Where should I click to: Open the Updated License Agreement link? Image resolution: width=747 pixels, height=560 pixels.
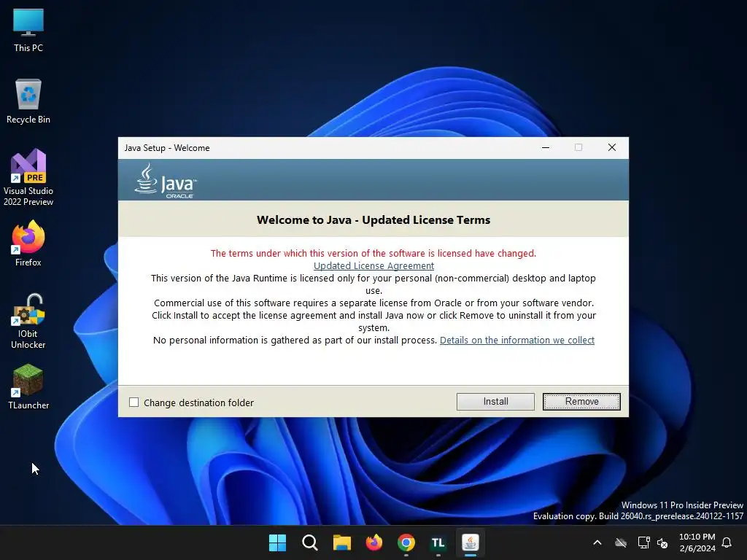(x=373, y=265)
